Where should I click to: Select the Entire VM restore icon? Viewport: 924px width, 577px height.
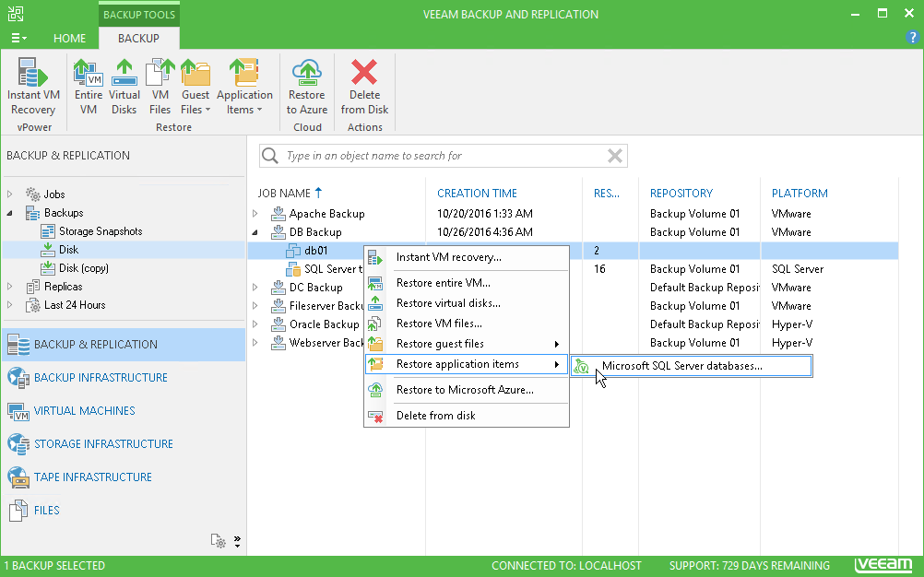[88, 88]
